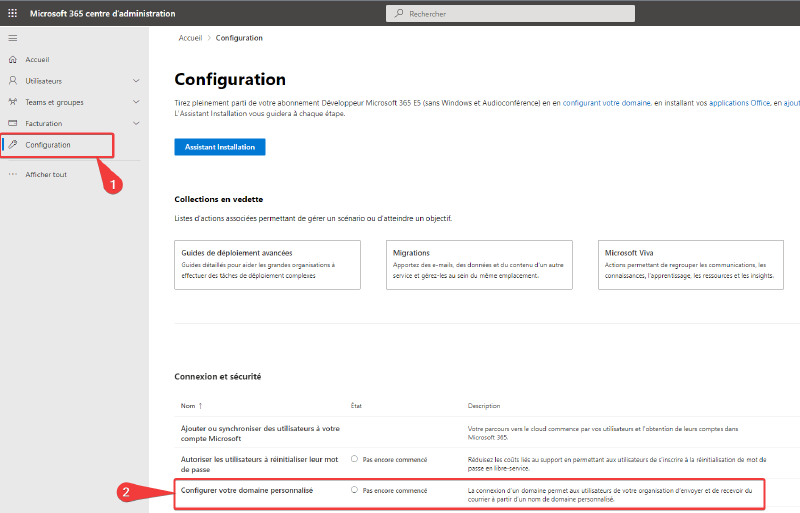
Task: Collapse the navigation hamburger menu
Action: tap(13, 38)
